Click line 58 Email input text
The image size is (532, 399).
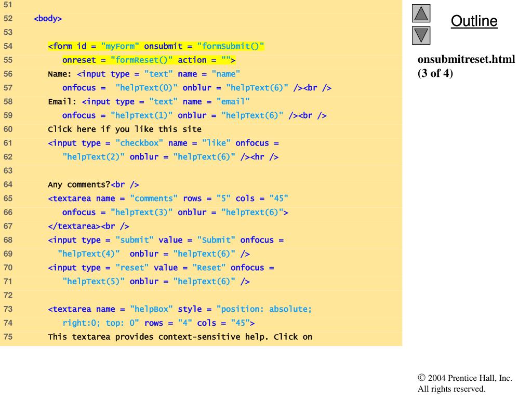coord(149,101)
